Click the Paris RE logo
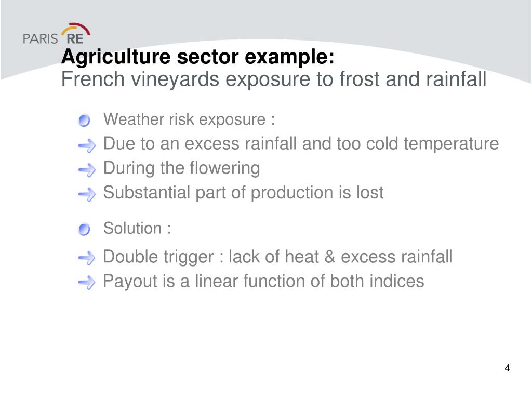532x399 pixels. point(56,34)
